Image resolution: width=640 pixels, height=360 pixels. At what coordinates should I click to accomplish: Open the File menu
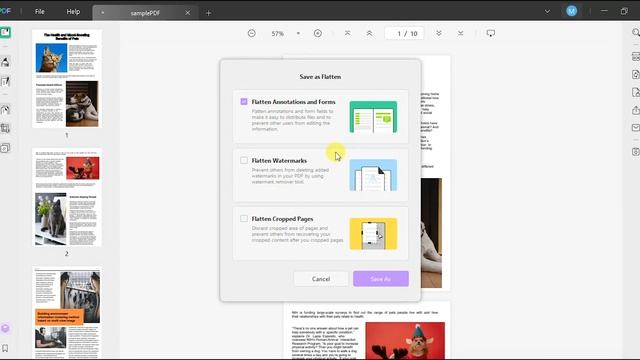point(40,11)
